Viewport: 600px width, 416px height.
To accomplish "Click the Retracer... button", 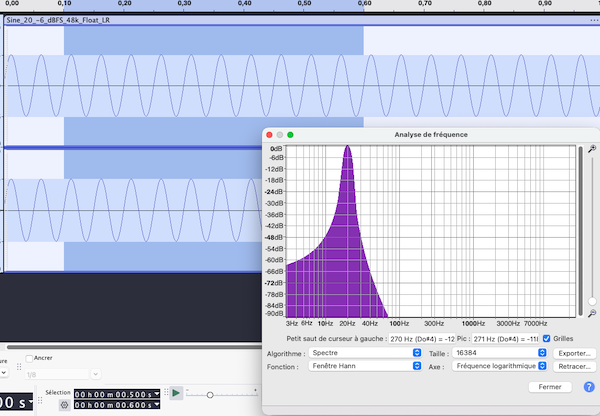I will [x=574, y=366].
